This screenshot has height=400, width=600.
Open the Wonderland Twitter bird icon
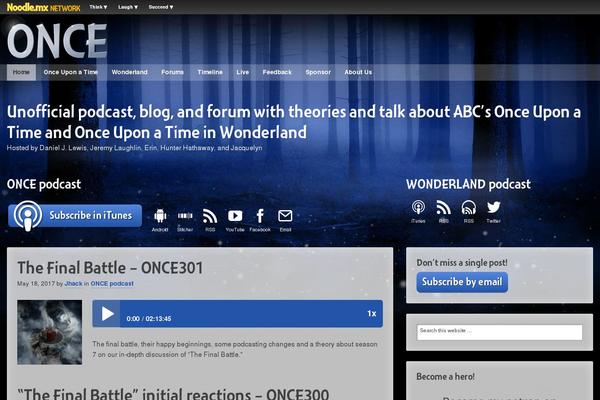tap(494, 211)
